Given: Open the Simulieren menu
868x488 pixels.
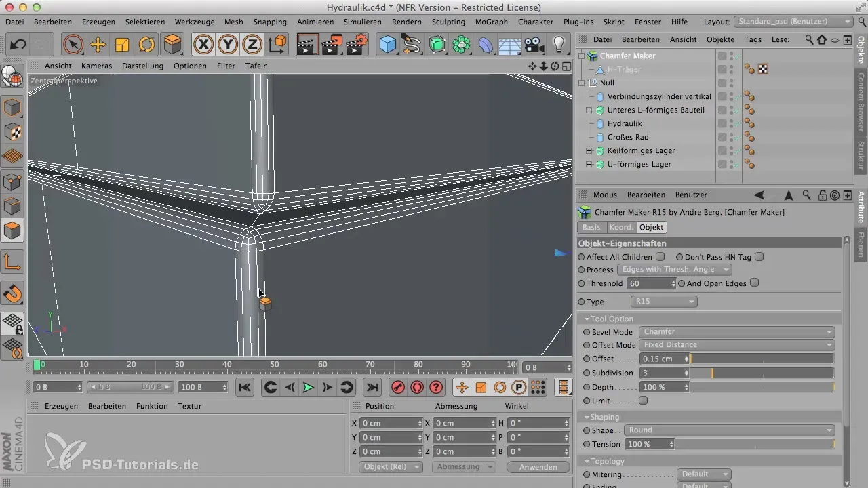Looking at the screenshot, I should point(363,22).
